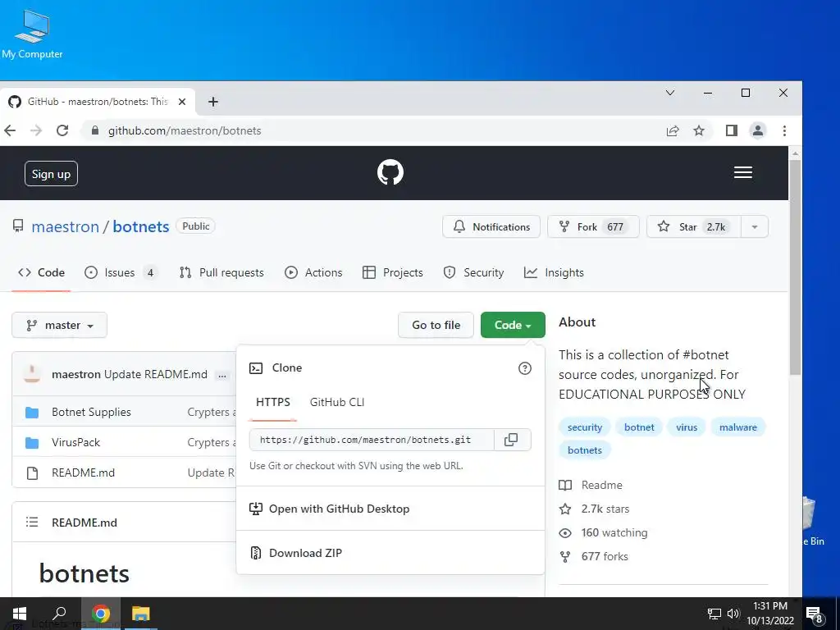Click the virus topic tag

coord(687,427)
